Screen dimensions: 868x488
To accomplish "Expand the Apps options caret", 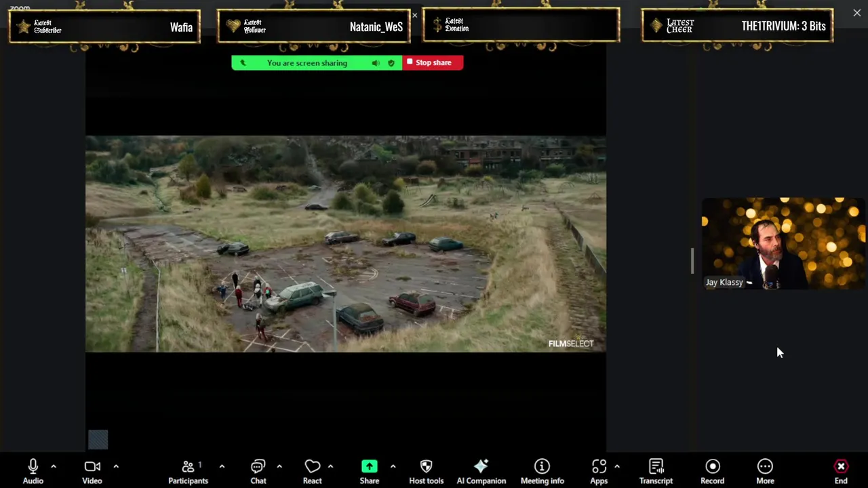I will [x=616, y=466].
